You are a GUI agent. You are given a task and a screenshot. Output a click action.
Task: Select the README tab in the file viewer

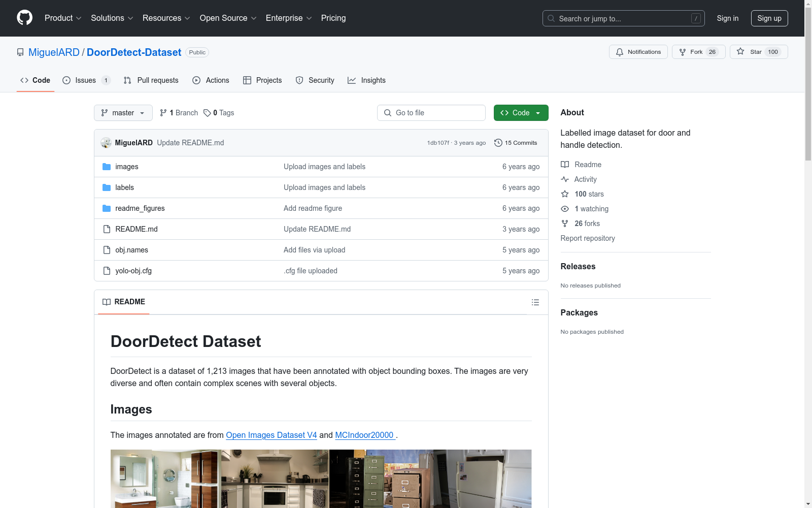click(x=124, y=302)
